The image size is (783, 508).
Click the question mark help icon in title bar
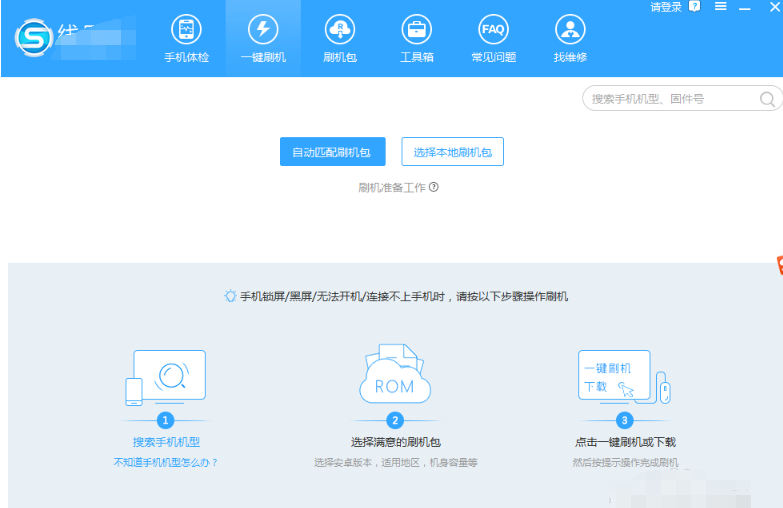pyautogui.click(x=695, y=7)
